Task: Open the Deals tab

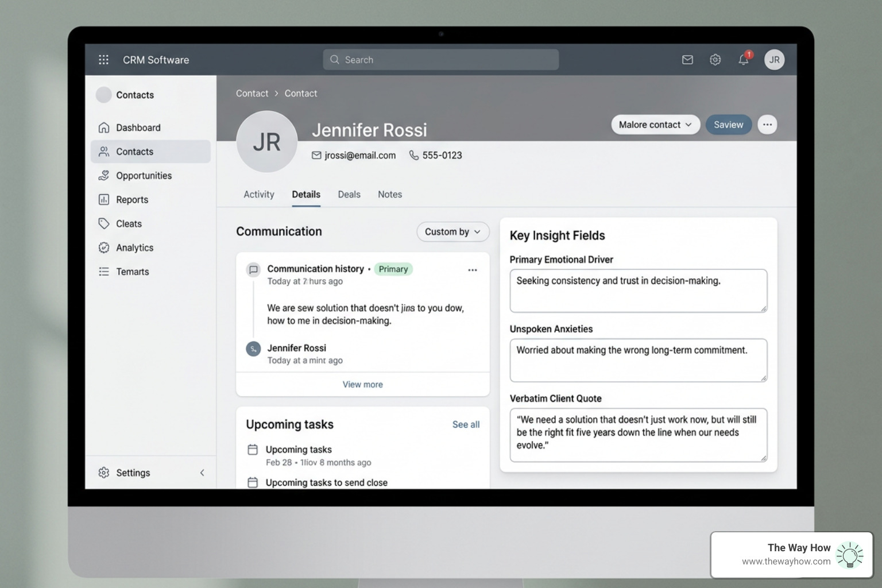Action: (x=349, y=195)
